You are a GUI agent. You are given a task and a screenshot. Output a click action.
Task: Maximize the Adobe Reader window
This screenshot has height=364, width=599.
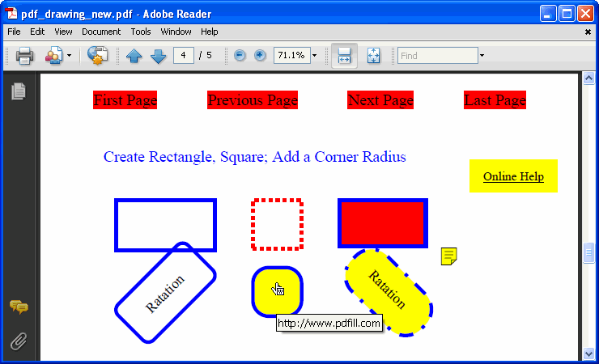click(567, 14)
